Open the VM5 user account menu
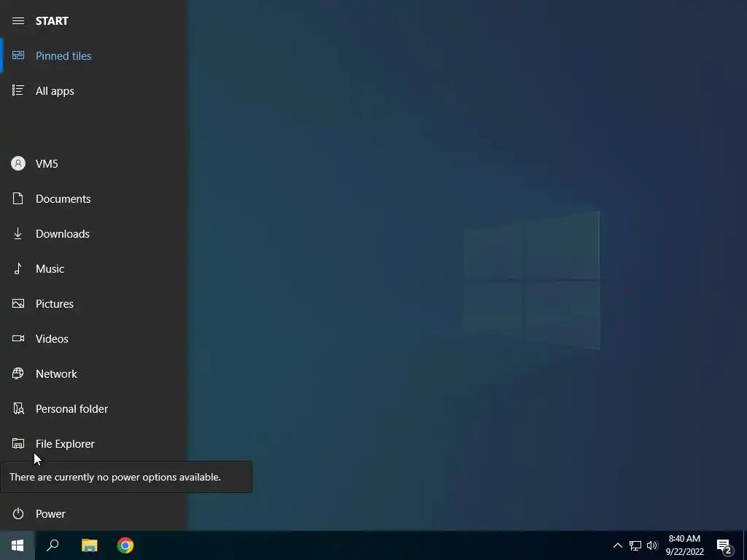 click(93, 164)
